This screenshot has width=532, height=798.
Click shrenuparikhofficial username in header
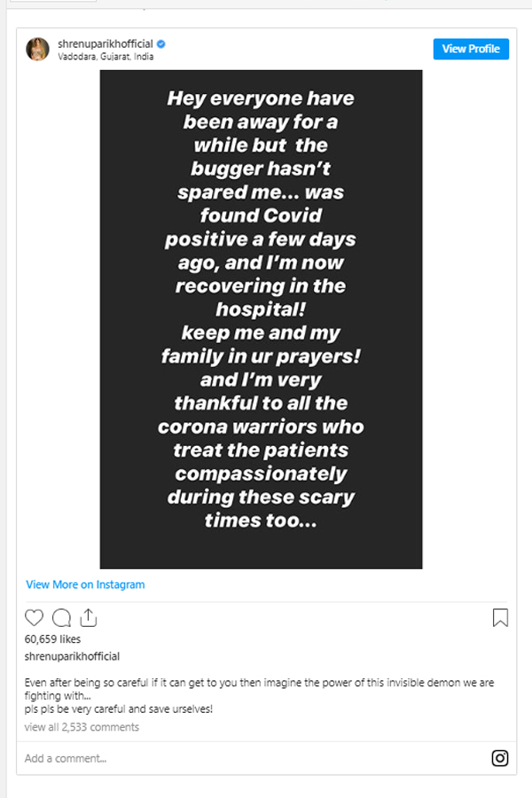tap(106, 43)
